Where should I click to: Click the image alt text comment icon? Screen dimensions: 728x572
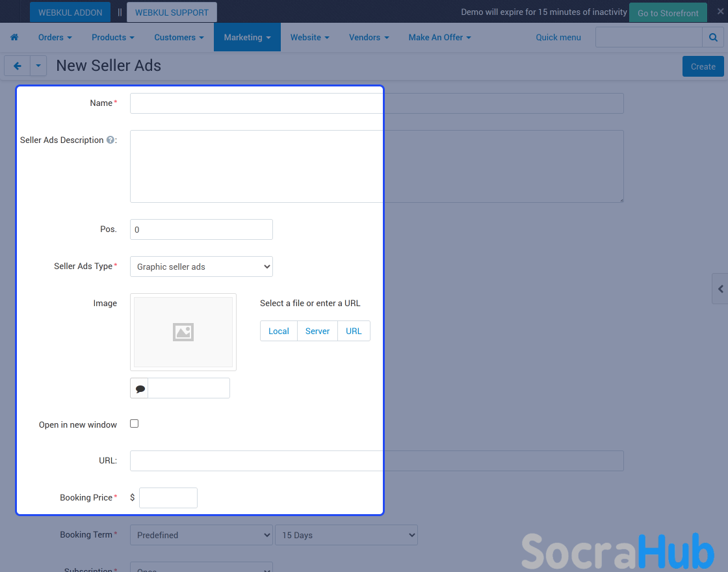point(140,389)
